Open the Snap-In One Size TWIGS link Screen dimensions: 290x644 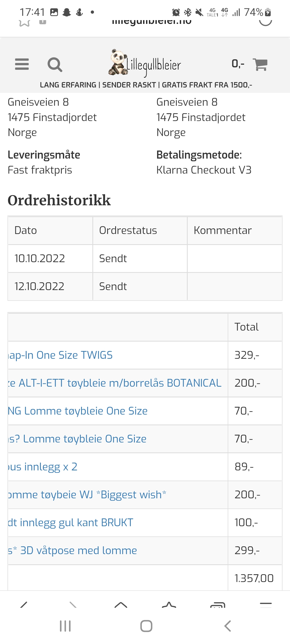coord(60,355)
